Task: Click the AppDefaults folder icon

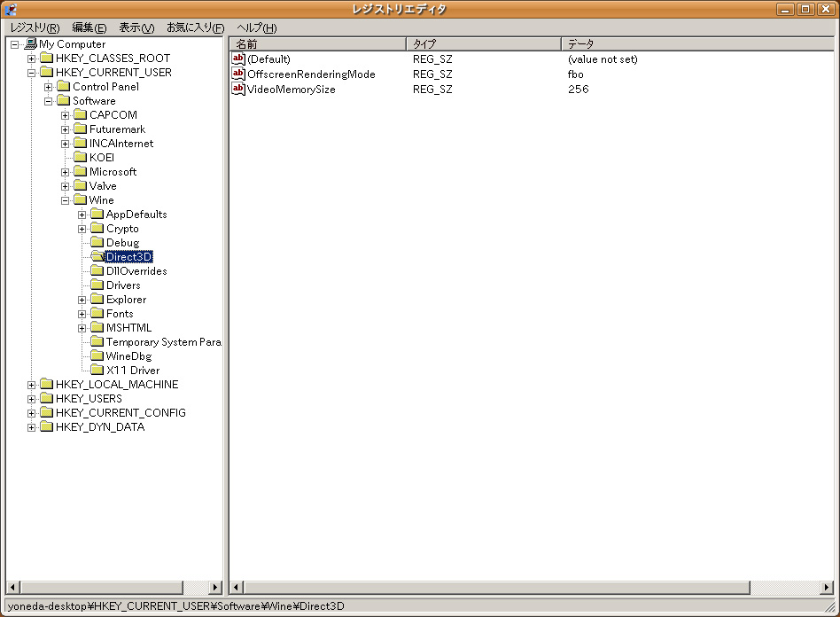Action: click(97, 215)
